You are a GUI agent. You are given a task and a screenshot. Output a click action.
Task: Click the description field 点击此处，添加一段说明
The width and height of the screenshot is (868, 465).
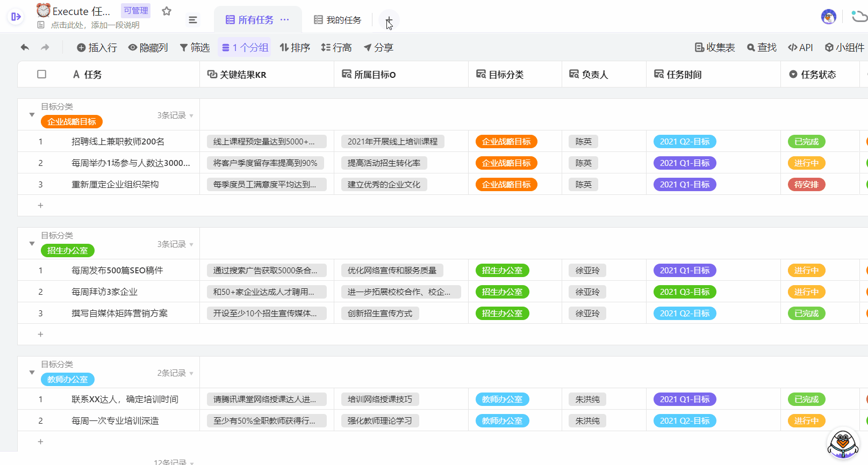pyautogui.click(x=95, y=25)
